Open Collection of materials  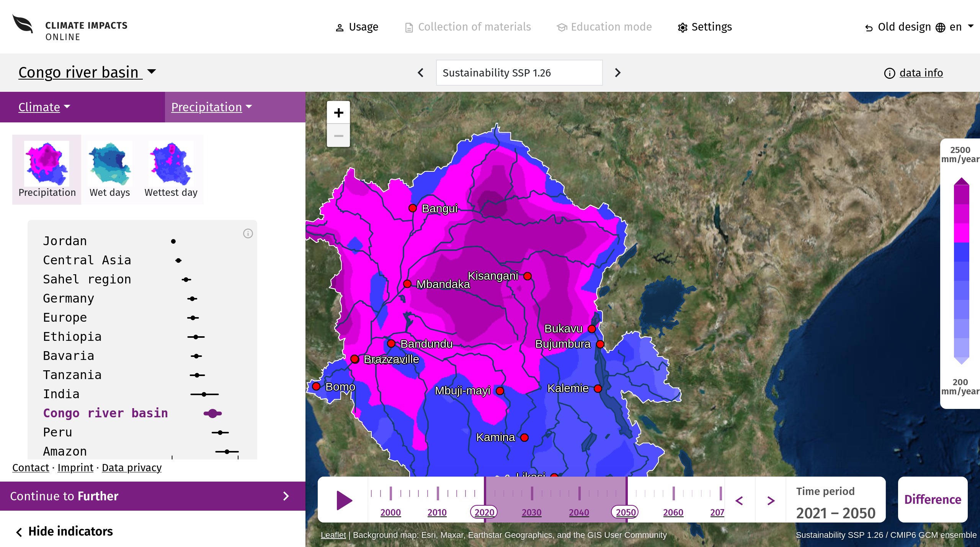point(468,27)
